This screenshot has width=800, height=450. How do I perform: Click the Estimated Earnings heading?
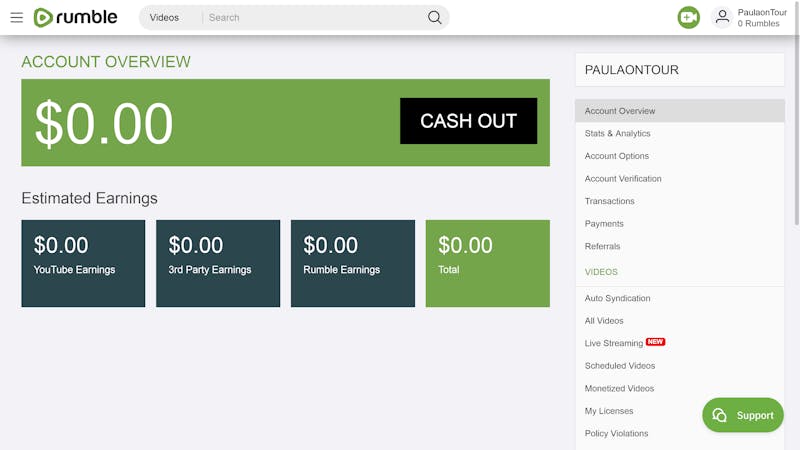point(89,198)
